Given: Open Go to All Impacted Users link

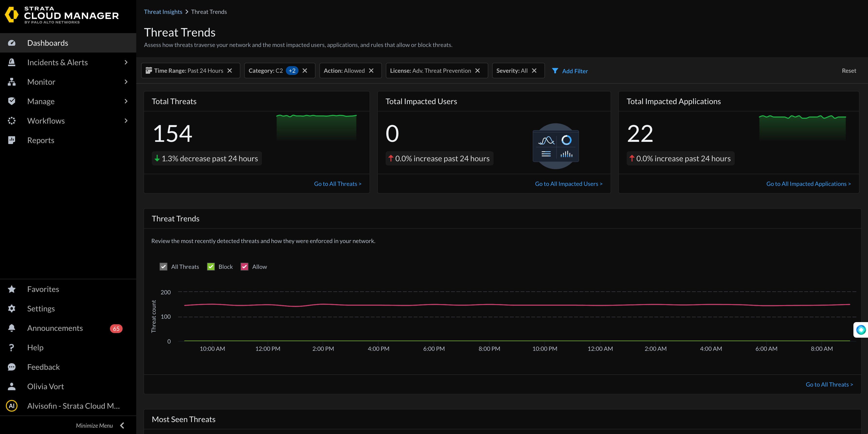Looking at the screenshot, I should (x=569, y=184).
